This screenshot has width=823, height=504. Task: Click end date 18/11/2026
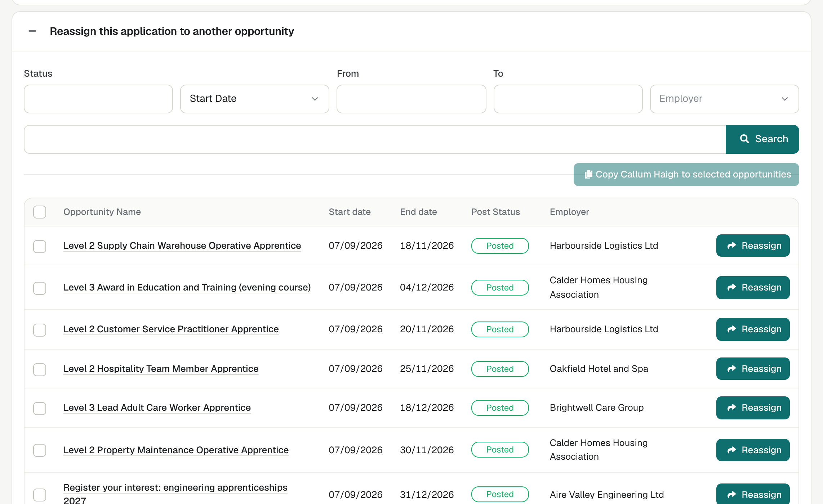427,246
